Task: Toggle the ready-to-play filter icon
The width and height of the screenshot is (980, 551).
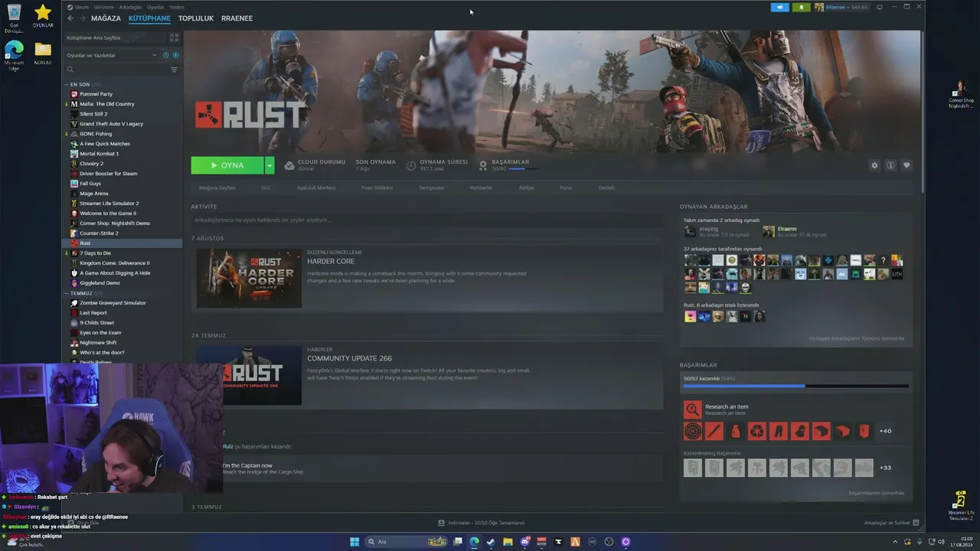Action: click(175, 55)
